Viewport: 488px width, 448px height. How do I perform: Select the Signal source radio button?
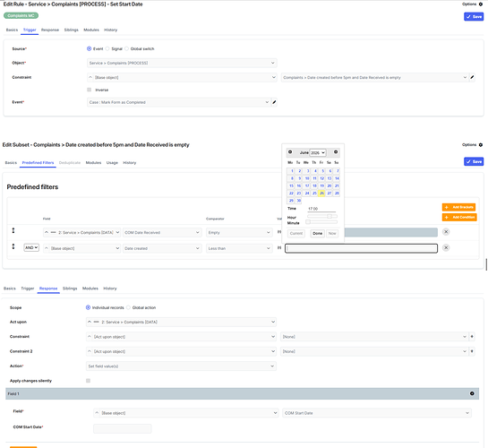[107, 48]
